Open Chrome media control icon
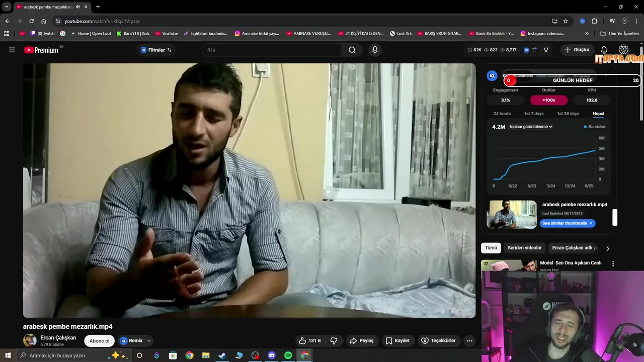 click(612, 21)
